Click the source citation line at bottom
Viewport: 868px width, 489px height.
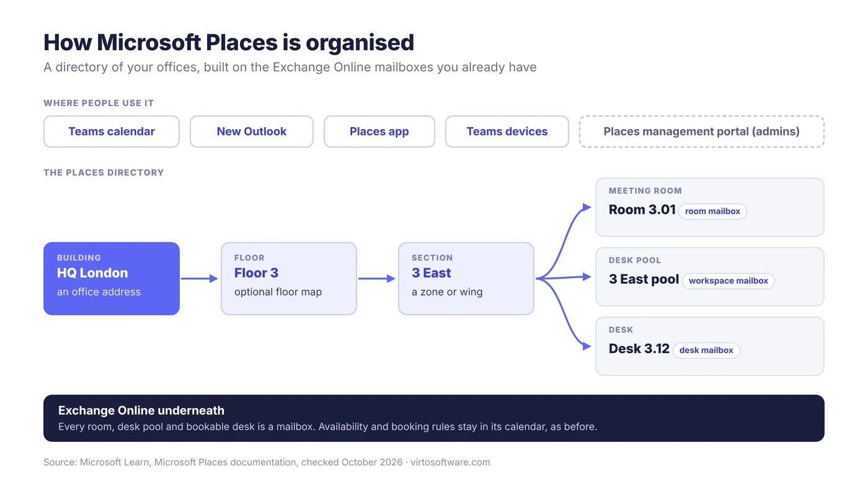(267, 462)
